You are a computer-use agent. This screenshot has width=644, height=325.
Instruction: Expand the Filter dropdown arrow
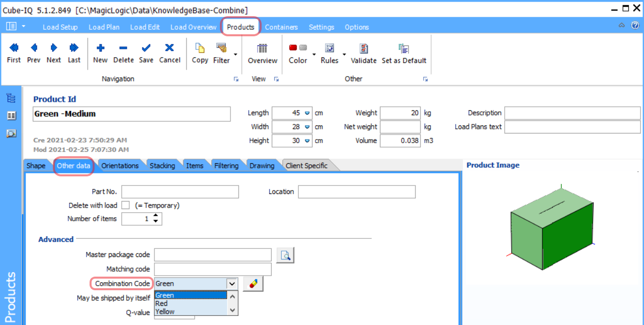tap(235, 54)
